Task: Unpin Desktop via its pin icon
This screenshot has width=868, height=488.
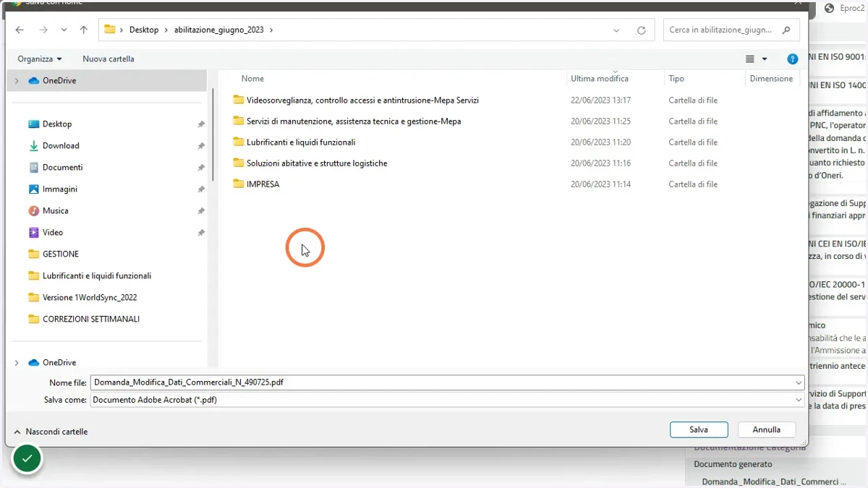Action: [x=201, y=124]
